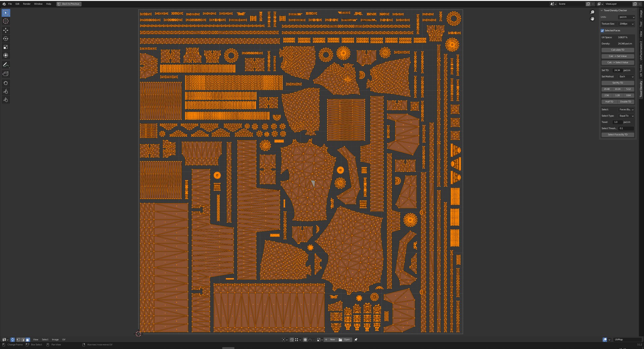Viewport: 644px width, 349px height.
Task: Select the Annotate pencil tool
Action: point(6,64)
